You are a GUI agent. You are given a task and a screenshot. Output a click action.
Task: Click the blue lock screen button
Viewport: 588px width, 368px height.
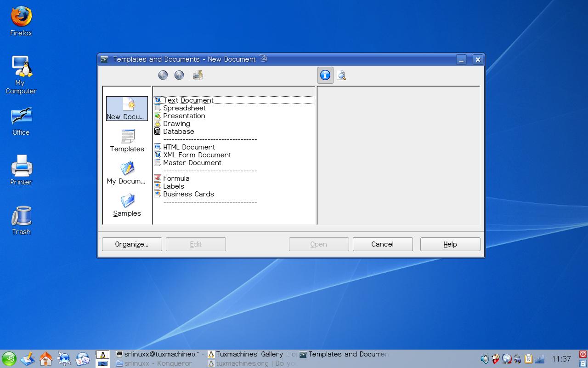click(583, 363)
